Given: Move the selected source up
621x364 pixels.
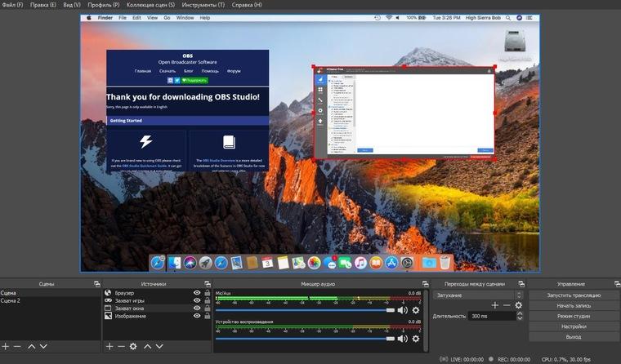Looking at the screenshot, I should click(x=147, y=346).
